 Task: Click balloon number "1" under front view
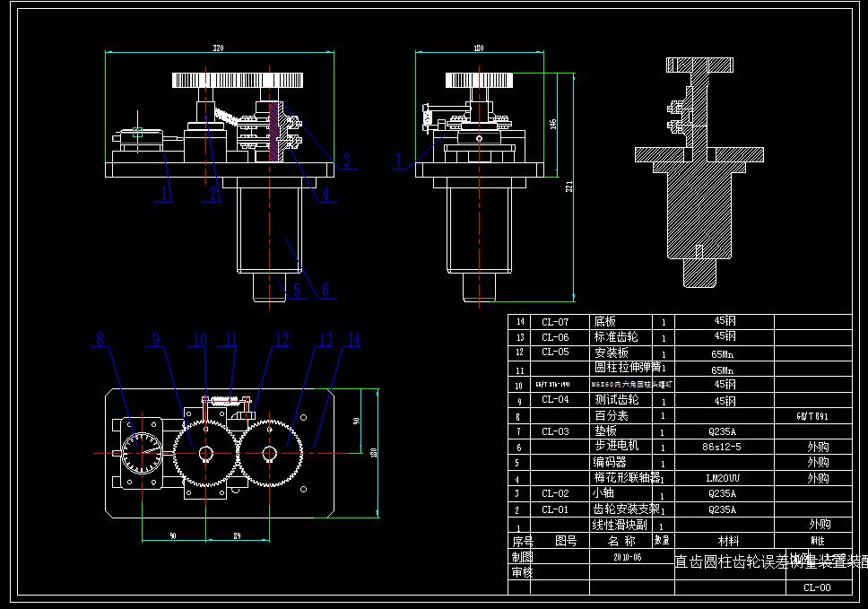pyautogui.click(x=164, y=193)
